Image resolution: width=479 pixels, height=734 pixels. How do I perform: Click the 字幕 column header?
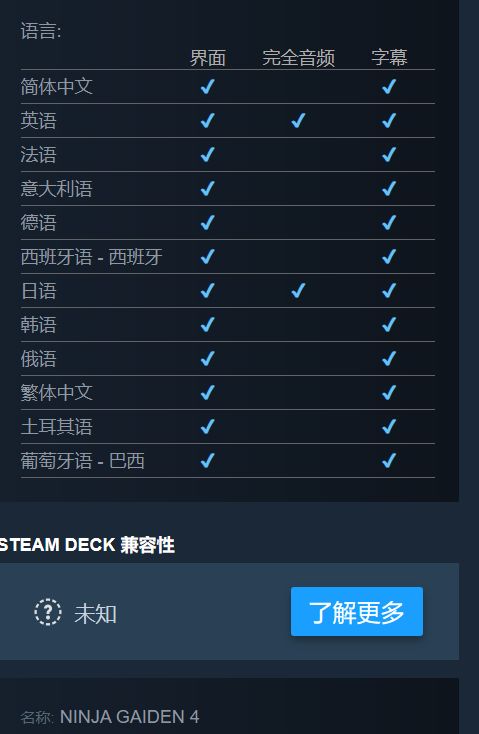pyautogui.click(x=389, y=58)
